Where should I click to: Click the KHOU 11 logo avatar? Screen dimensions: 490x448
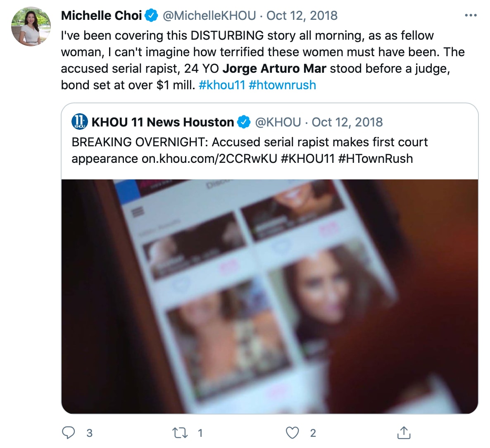coord(80,122)
